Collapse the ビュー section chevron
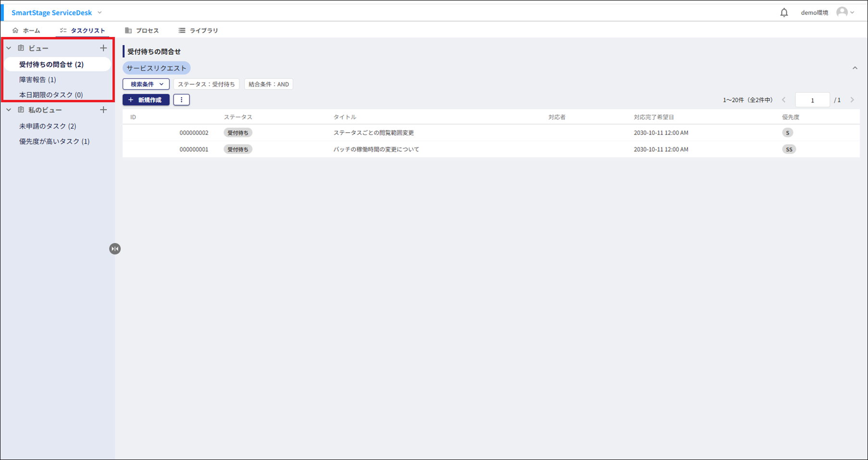The width and height of the screenshot is (868, 460). click(x=9, y=48)
